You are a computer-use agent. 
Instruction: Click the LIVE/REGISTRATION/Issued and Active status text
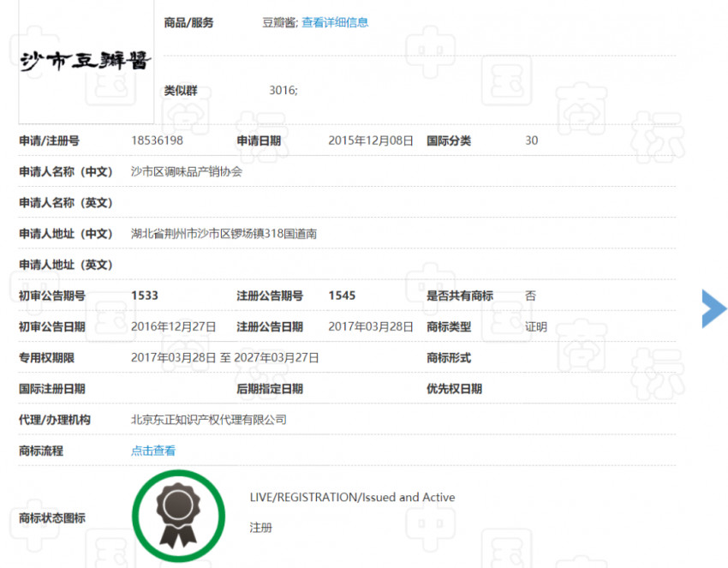point(353,497)
